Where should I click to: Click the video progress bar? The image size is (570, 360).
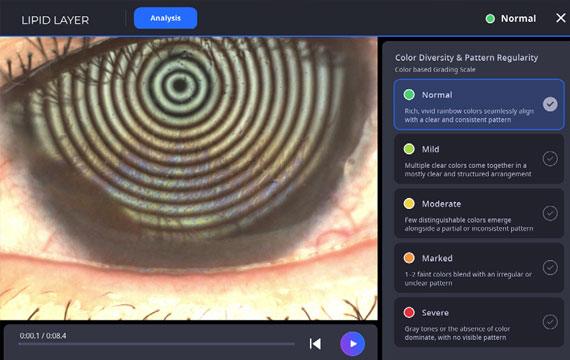pos(156,344)
